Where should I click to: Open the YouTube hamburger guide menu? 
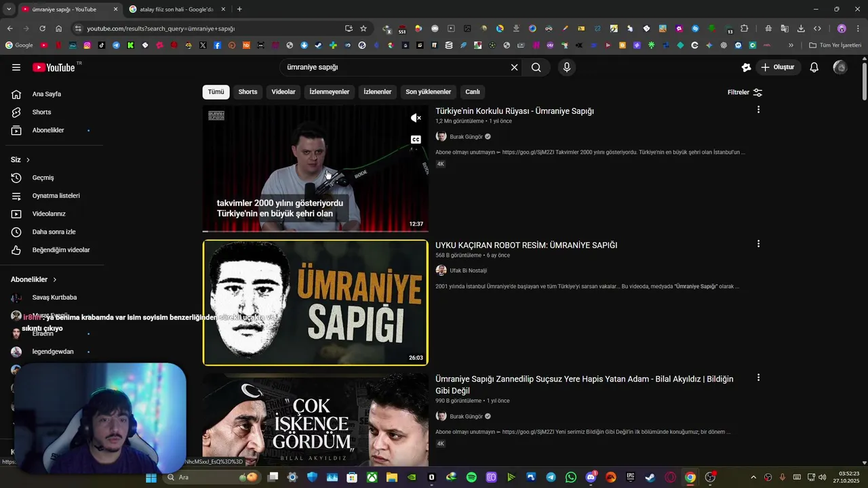16,67
